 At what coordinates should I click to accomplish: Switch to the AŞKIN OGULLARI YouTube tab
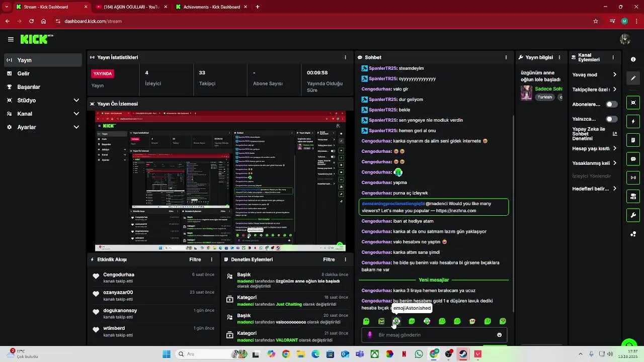[x=132, y=7]
